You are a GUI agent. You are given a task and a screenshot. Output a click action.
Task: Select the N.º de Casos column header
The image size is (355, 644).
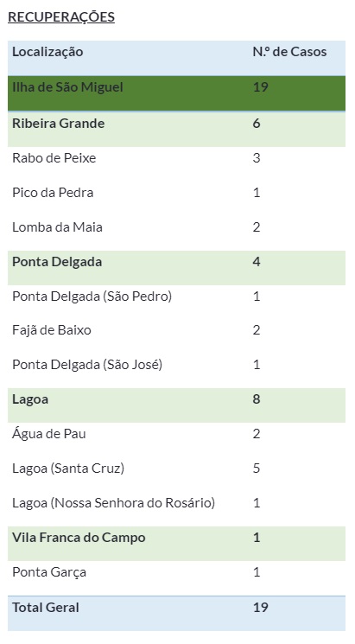tap(289, 52)
